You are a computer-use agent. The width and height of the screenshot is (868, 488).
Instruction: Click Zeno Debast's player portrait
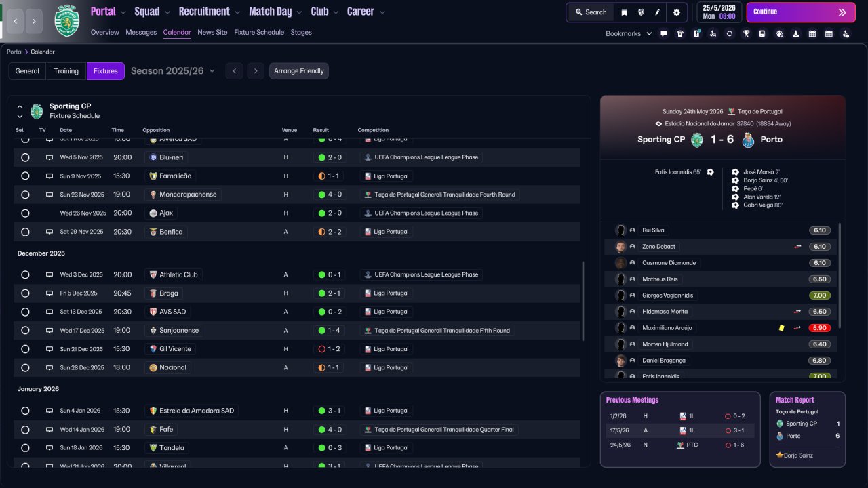[620, 247]
